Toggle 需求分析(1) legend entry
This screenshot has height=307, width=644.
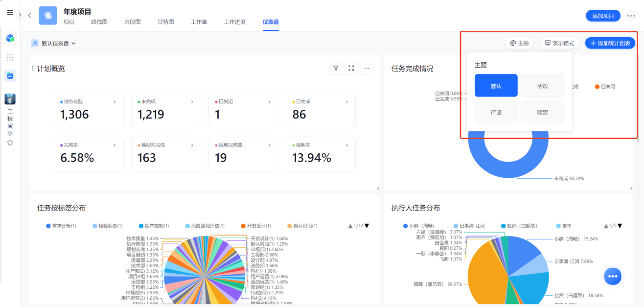[61, 226]
